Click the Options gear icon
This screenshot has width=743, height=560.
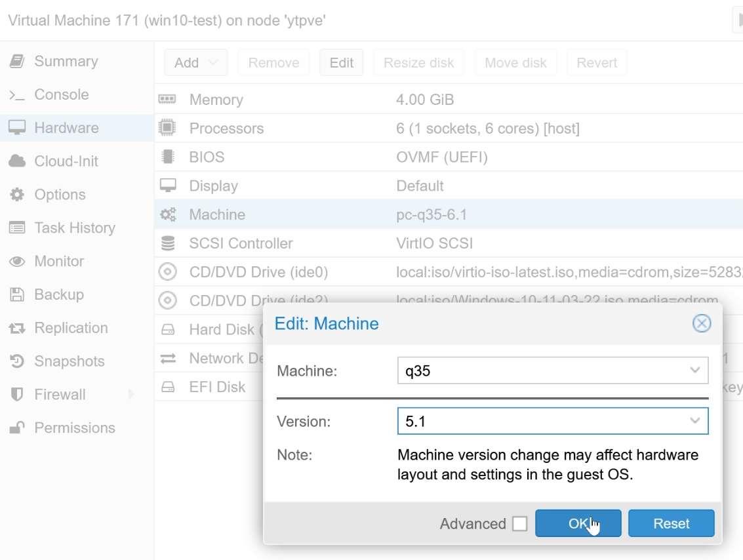[x=17, y=195]
